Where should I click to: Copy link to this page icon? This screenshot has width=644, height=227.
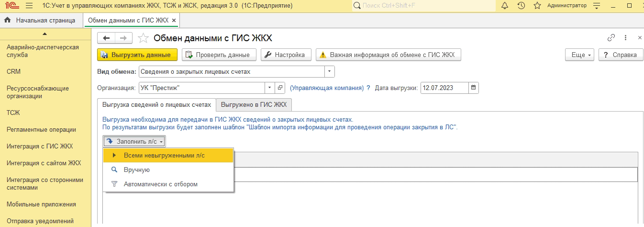(x=611, y=38)
